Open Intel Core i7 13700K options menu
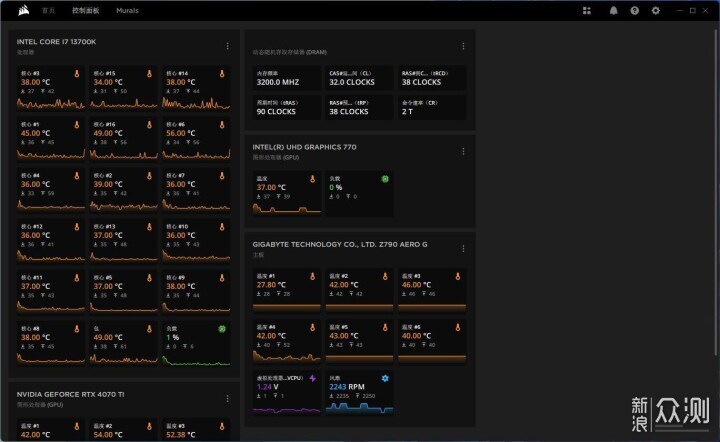Viewport: 720px width, 442px height. pyautogui.click(x=228, y=46)
